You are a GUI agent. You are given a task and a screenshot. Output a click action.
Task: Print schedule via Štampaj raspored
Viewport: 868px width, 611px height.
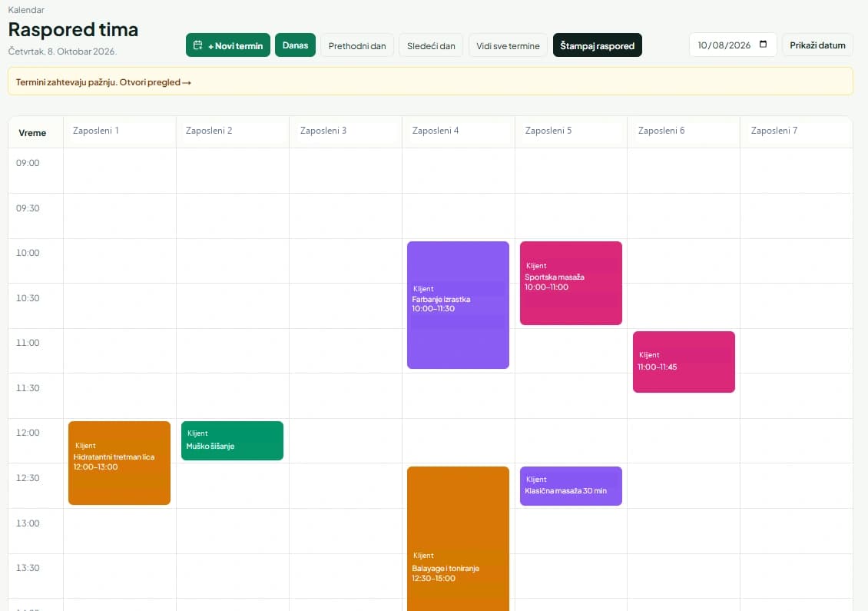pyautogui.click(x=598, y=45)
